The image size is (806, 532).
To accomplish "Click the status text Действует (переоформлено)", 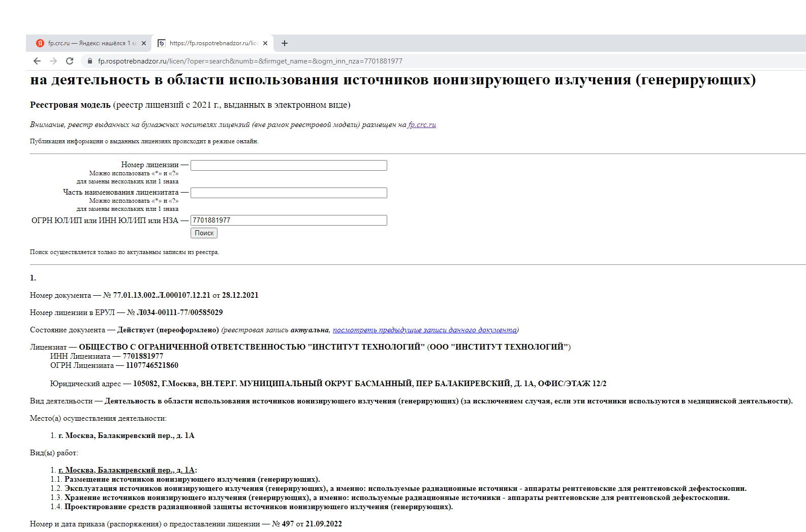I will click(x=168, y=330).
